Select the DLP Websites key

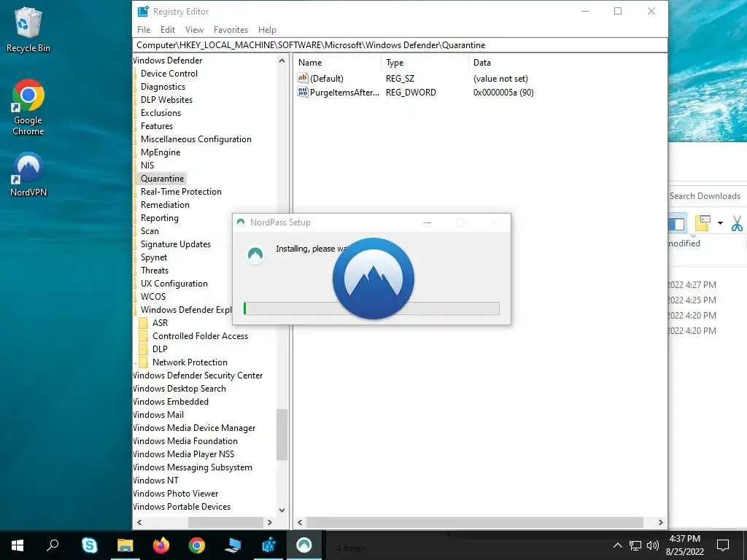167,99
